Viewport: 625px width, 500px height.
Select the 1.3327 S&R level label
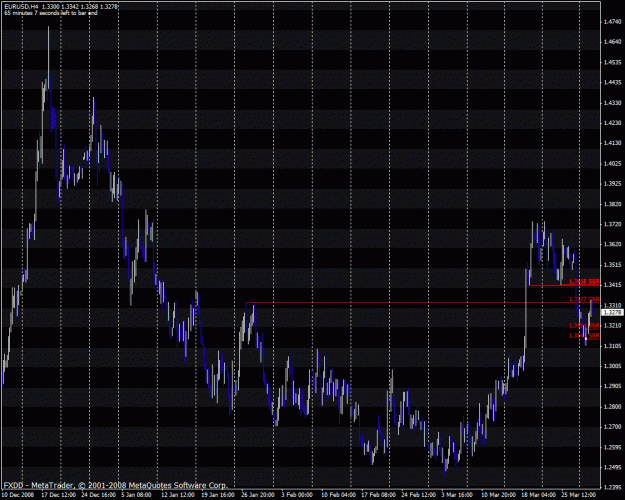584,299
